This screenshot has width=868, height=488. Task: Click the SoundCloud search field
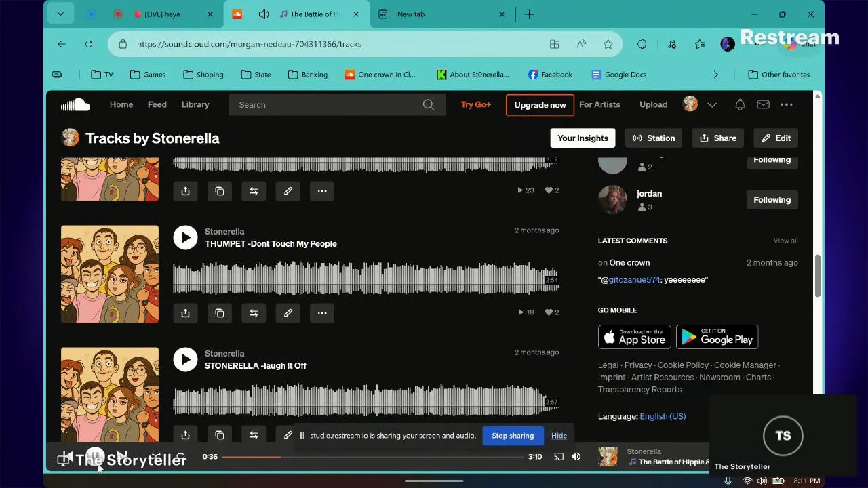pyautogui.click(x=337, y=104)
